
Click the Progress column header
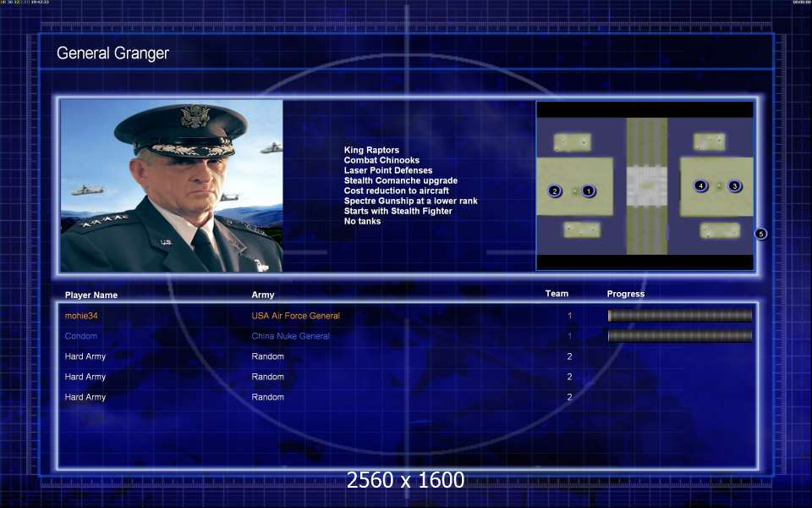pos(626,294)
